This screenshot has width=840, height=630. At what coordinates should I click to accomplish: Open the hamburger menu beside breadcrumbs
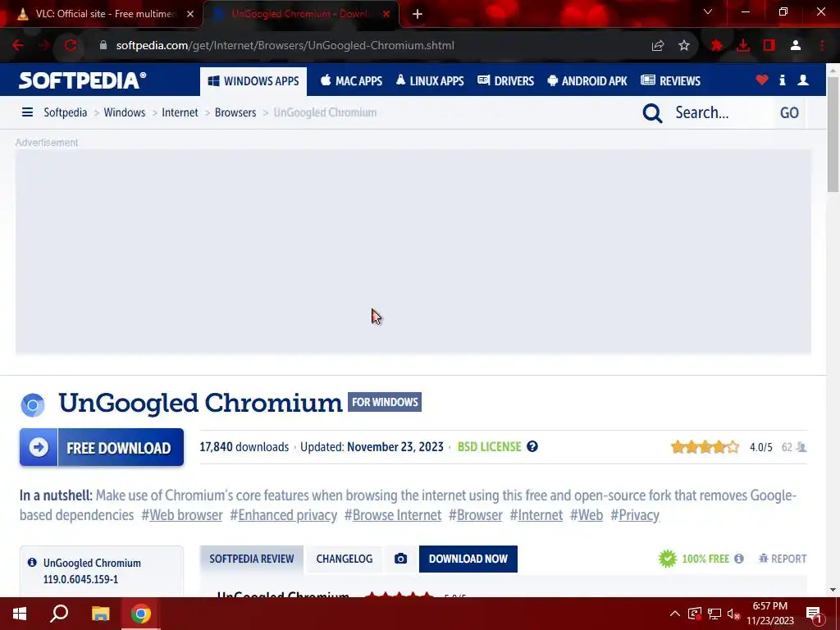pos(27,112)
